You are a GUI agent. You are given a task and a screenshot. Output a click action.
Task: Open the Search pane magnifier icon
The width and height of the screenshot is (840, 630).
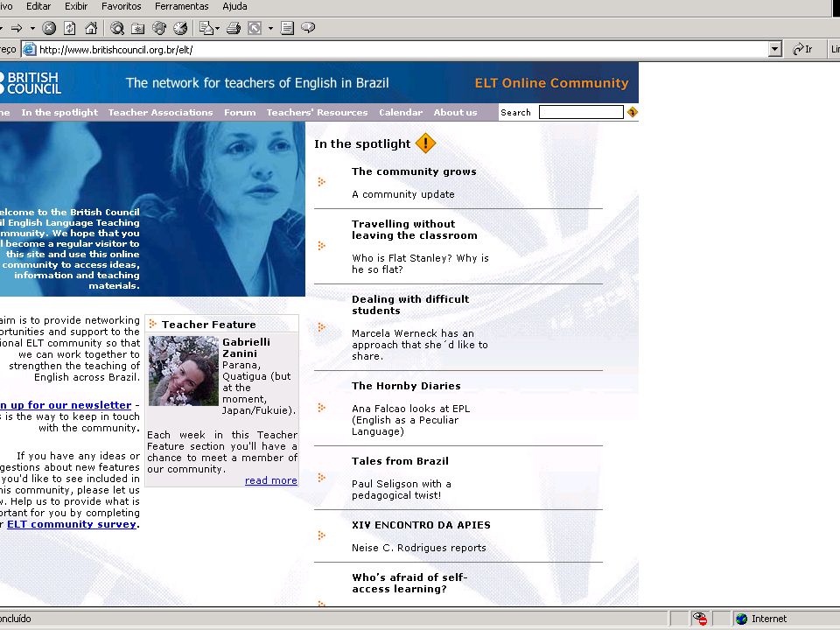pos(116,28)
